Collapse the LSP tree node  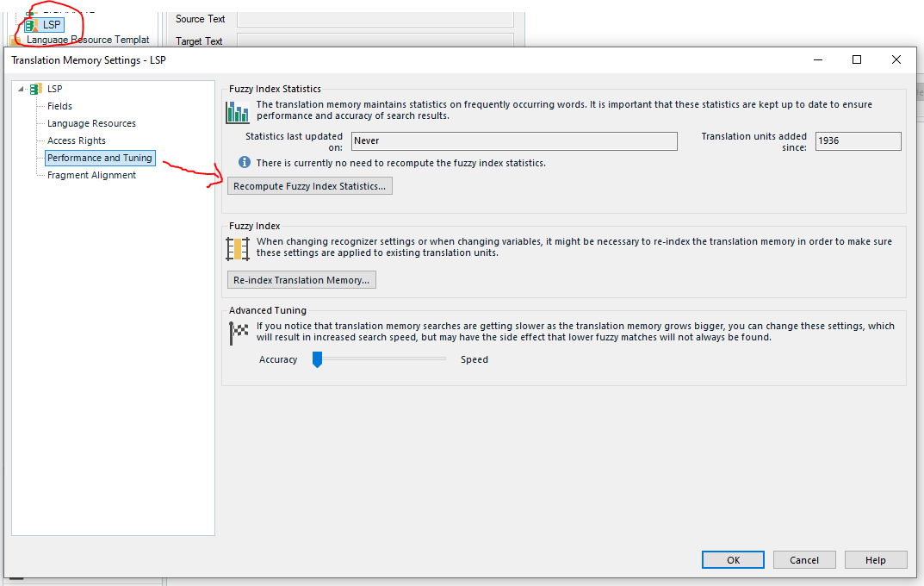22,89
